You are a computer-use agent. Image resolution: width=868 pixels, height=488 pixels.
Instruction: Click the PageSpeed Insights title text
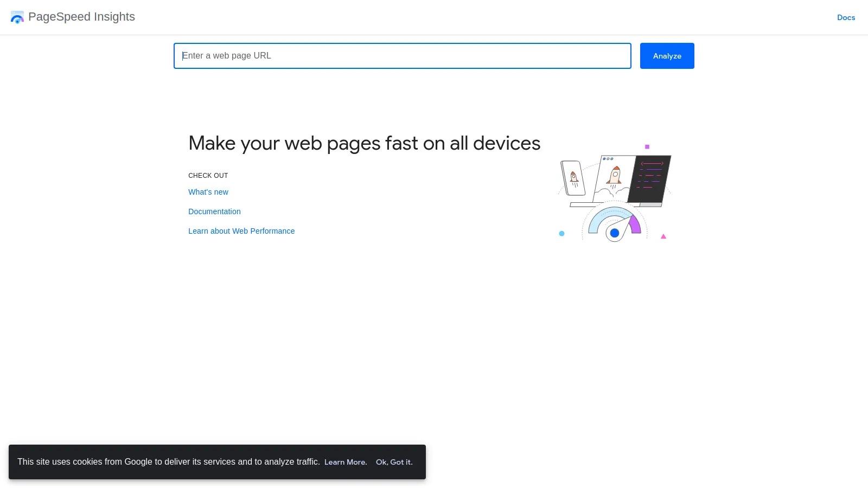click(82, 17)
